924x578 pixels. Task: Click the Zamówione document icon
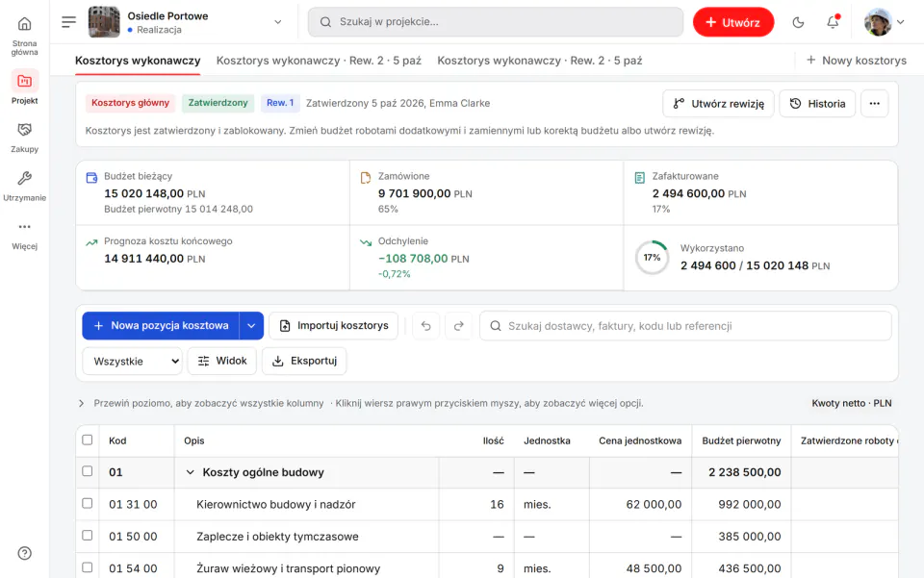point(366,178)
